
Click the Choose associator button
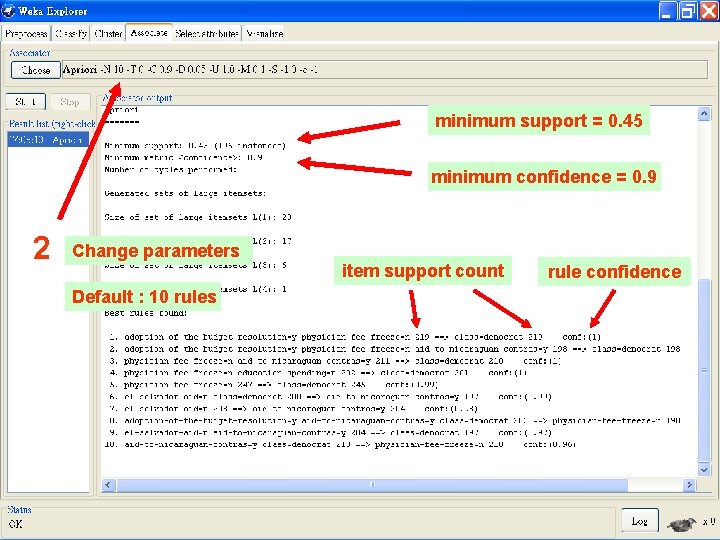[x=36, y=70]
